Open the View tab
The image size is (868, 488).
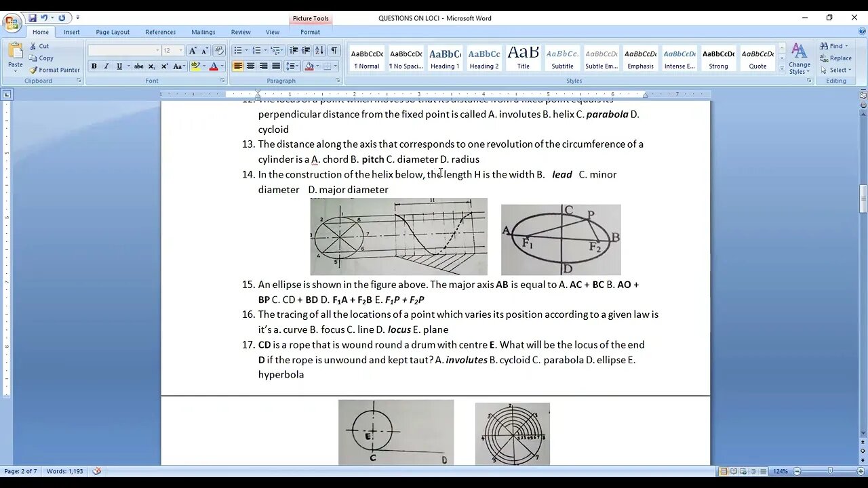(273, 32)
